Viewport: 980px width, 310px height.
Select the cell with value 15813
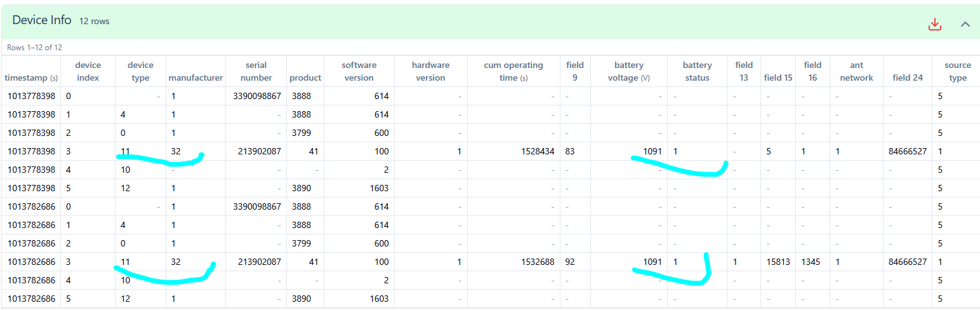[x=778, y=262]
